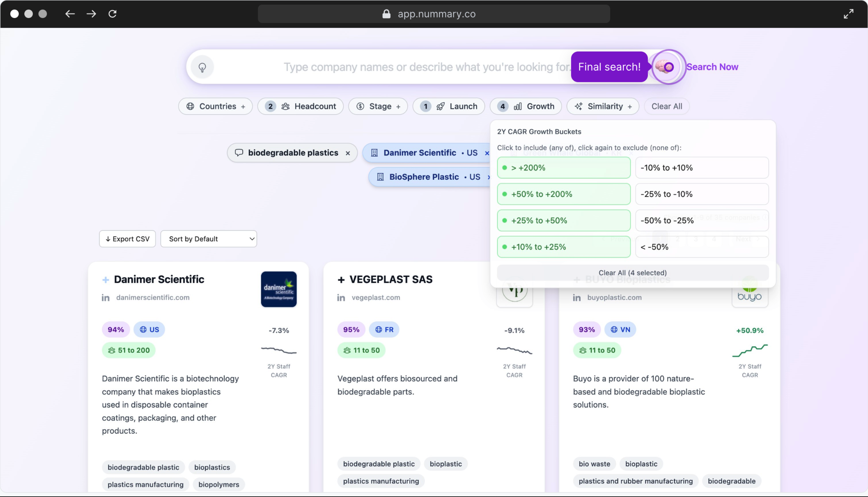This screenshot has width=868, height=497.
Task: Reload the page with refresh icon
Action: (x=112, y=14)
